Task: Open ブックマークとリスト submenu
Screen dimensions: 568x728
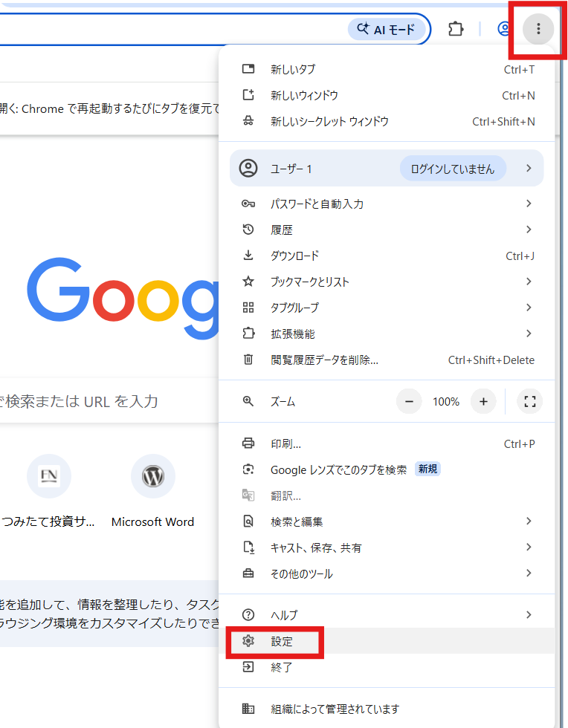Action: click(x=387, y=282)
